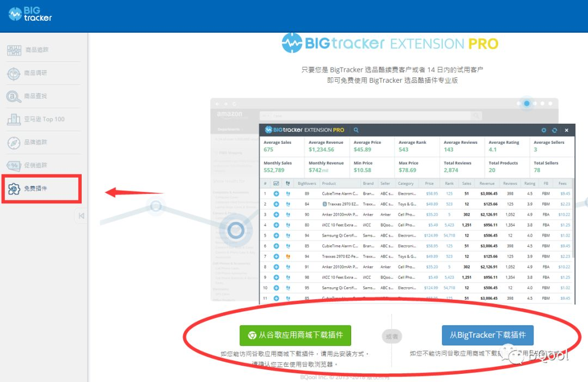588x382 pixels.
Task: Click the search magnifier in Extension Pro bar
Action: tap(356, 130)
